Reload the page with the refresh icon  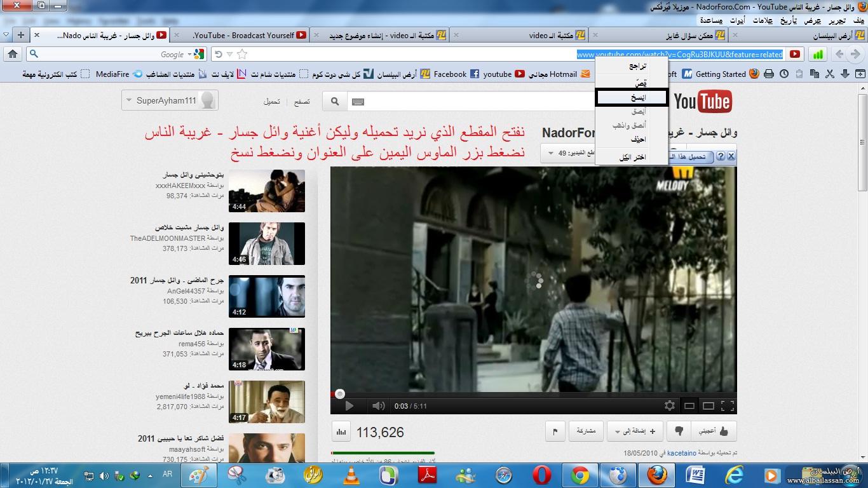click(x=219, y=55)
